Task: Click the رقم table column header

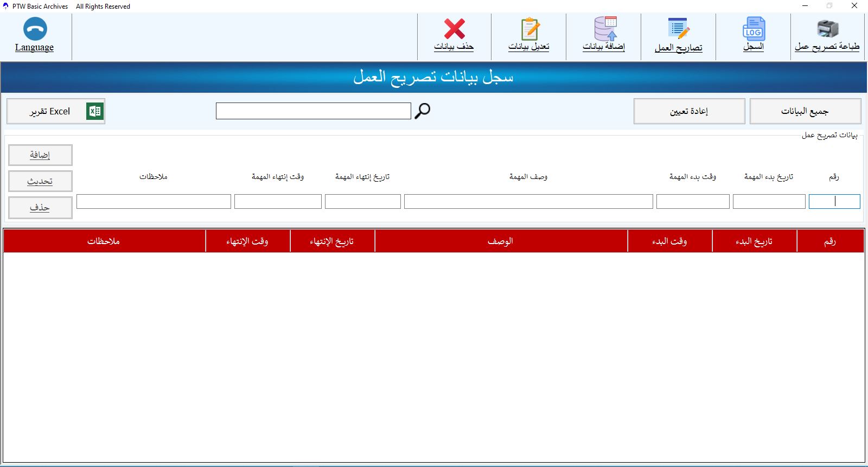Action: pos(830,241)
